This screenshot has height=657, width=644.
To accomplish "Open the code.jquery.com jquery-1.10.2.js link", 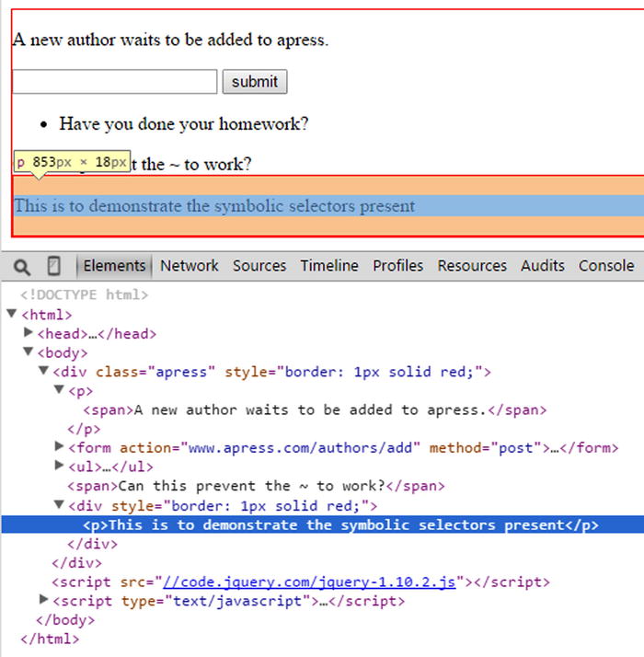I will pos(309,582).
